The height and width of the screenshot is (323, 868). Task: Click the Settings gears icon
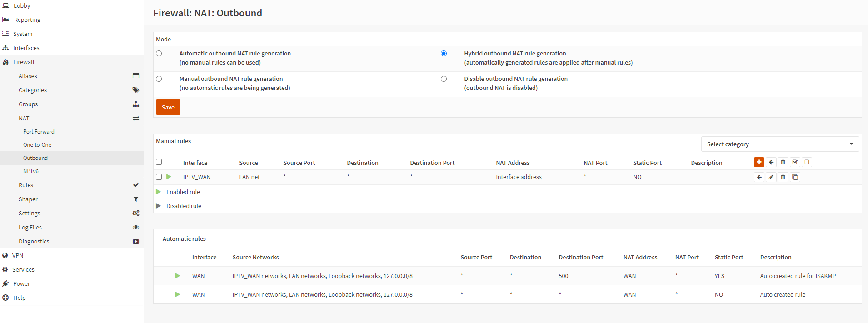[x=136, y=213]
